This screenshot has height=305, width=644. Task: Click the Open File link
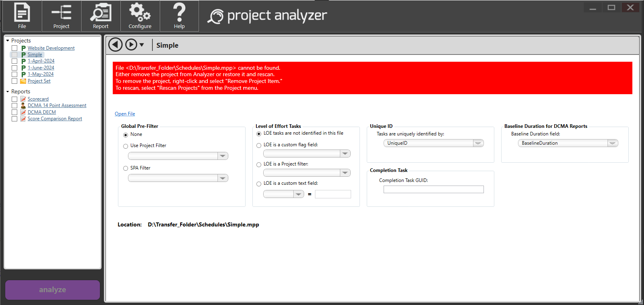(x=125, y=114)
